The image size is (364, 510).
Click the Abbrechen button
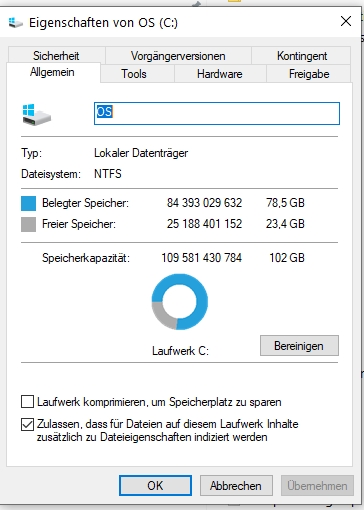pyautogui.click(x=236, y=486)
